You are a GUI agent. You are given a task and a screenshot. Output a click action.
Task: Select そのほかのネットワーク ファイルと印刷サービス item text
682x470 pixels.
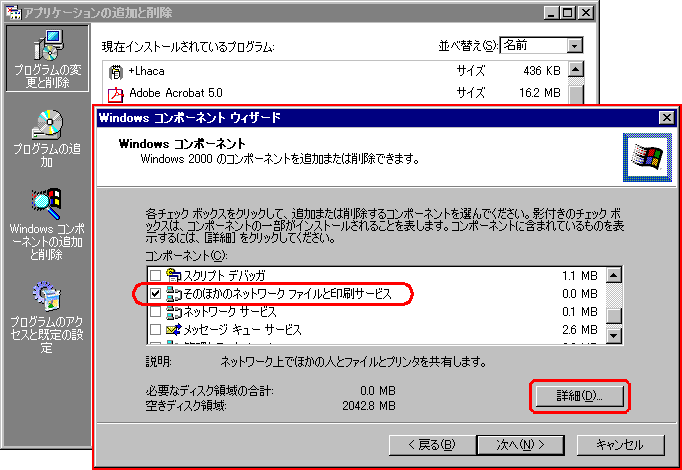click(288, 294)
